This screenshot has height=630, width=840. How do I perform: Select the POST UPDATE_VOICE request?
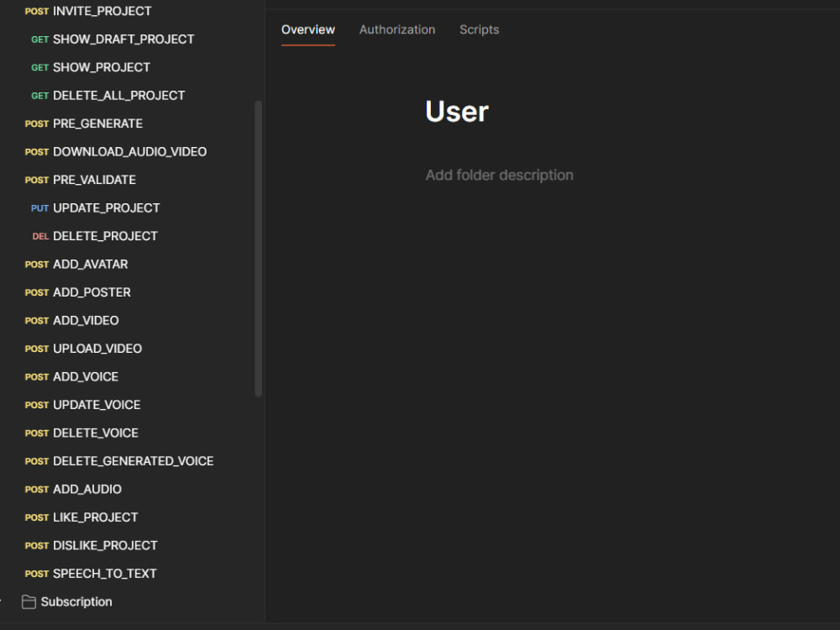tap(82, 405)
